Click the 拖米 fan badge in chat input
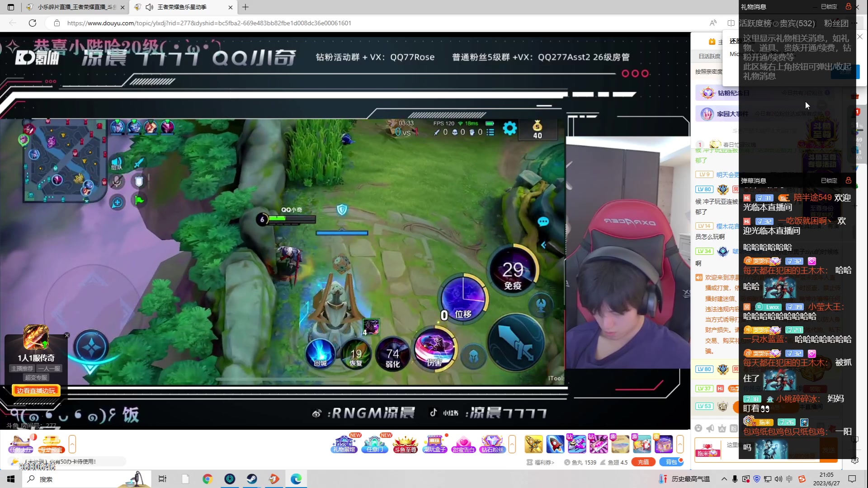The image size is (868, 488). tap(708, 450)
